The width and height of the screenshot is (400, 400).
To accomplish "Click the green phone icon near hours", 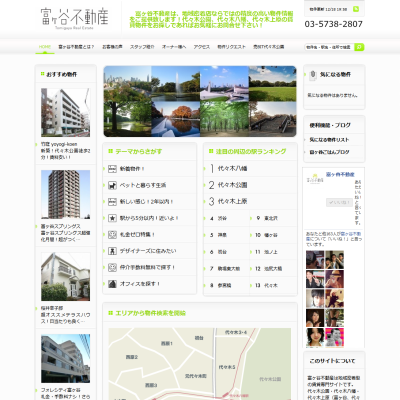I will (356, 9).
